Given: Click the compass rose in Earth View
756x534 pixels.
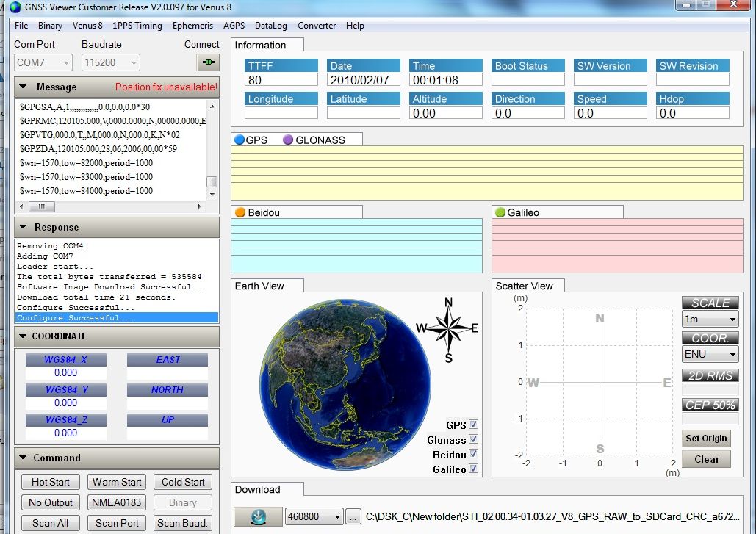Looking at the screenshot, I should pyautogui.click(x=448, y=330).
